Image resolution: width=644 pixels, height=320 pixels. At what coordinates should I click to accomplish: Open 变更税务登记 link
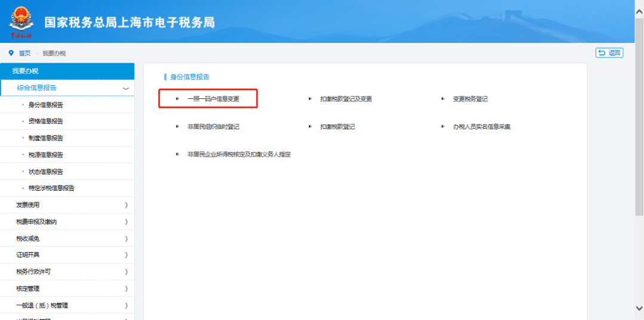(470, 99)
